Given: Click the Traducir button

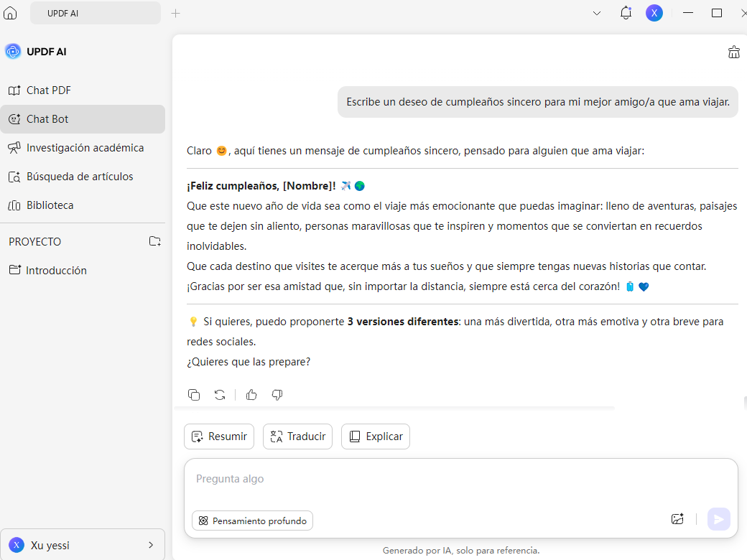Looking at the screenshot, I should coord(297,437).
